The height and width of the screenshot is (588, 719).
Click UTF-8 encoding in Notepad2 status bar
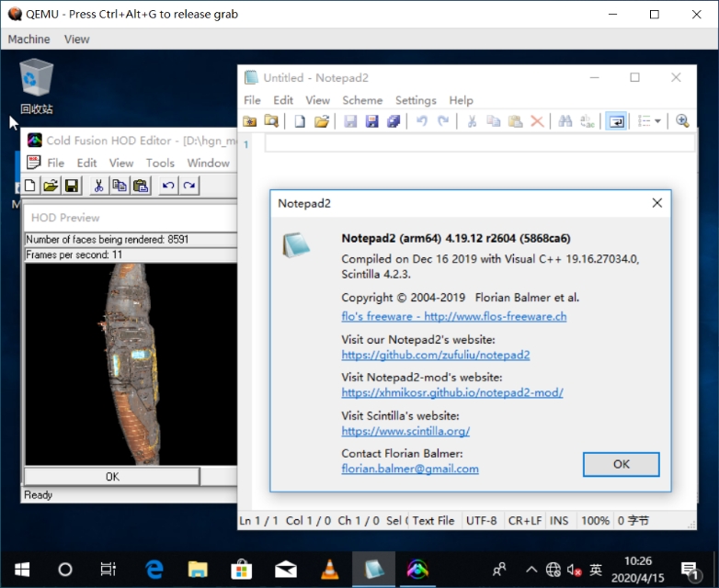[x=482, y=521]
